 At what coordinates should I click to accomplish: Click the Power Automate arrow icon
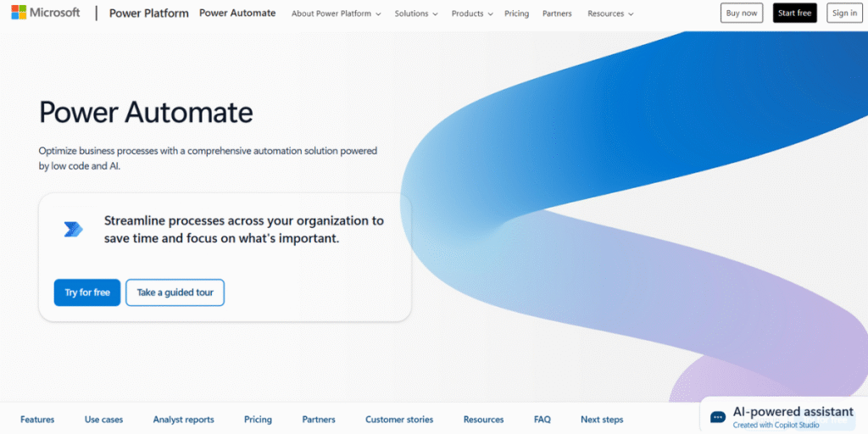[x=73, y=229]
